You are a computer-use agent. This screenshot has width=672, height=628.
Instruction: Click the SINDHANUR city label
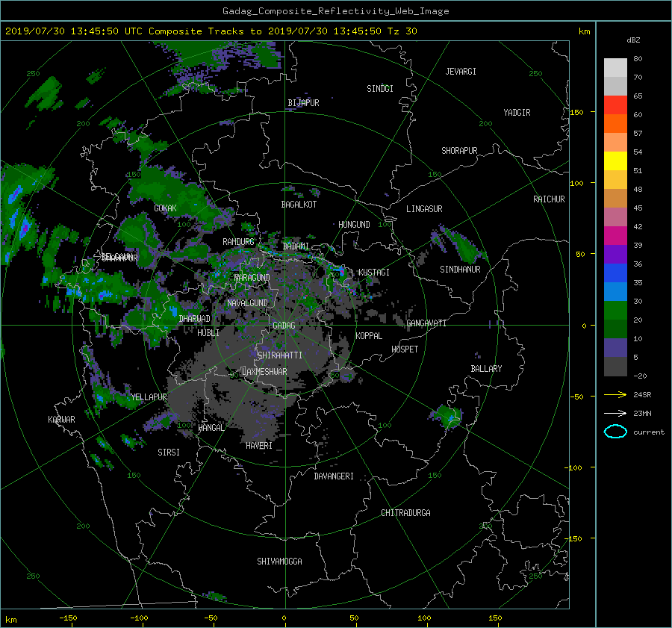pos(460,270)
